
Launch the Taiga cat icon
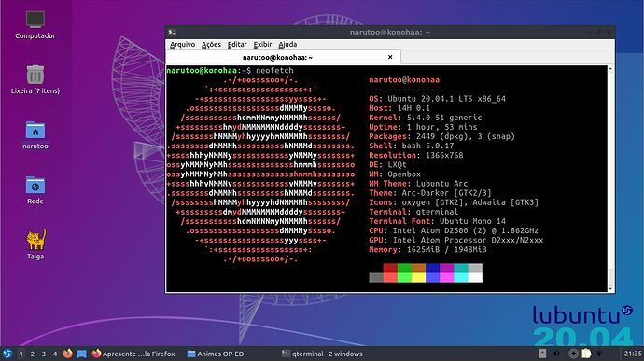pos(35,244)
